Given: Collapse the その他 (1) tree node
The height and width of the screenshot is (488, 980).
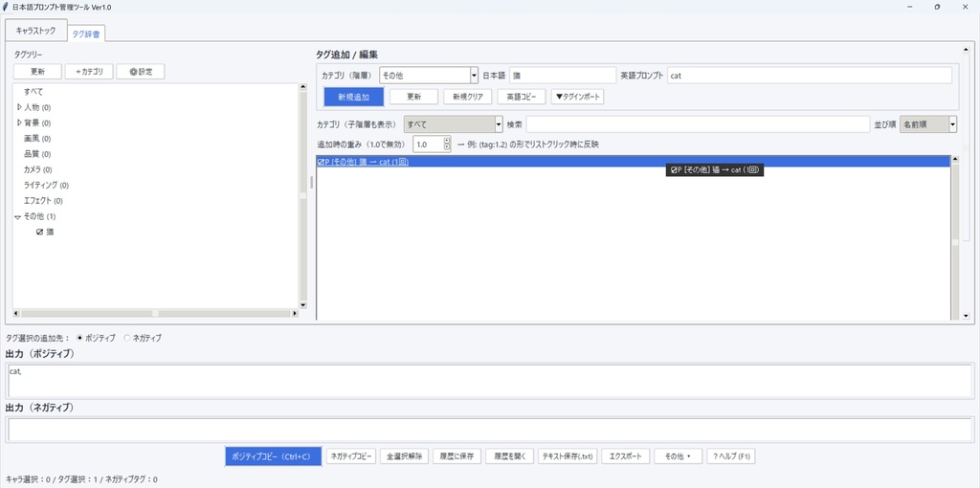Looking at the screenshot, I should 17,217.
